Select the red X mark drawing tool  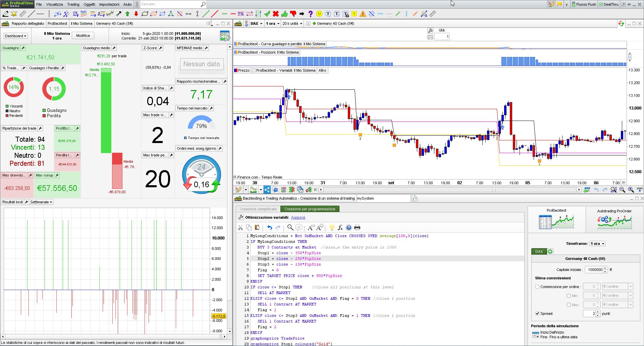coord(276,14)
